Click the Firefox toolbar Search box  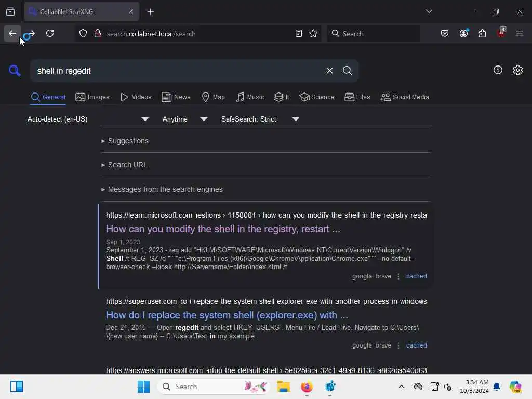pyautogui.click(x=374, y=34)
